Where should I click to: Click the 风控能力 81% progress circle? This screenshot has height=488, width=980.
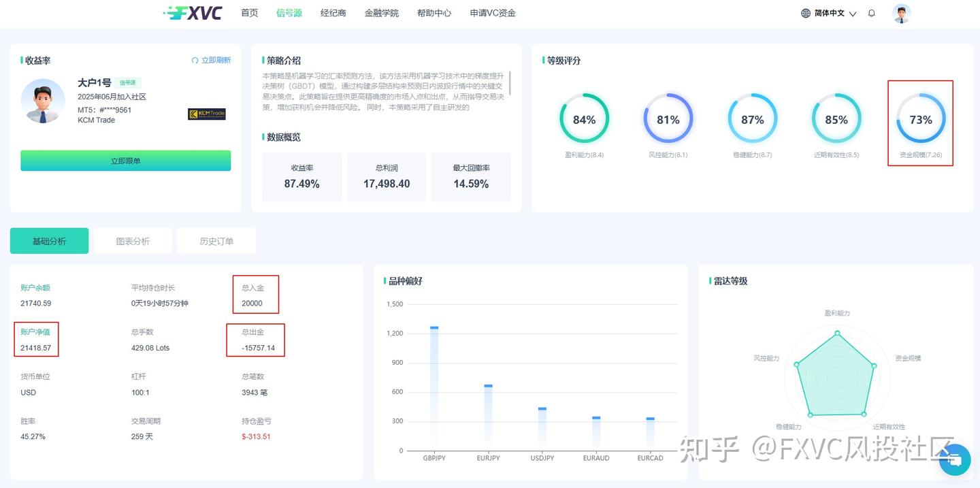tap(668, 119)
